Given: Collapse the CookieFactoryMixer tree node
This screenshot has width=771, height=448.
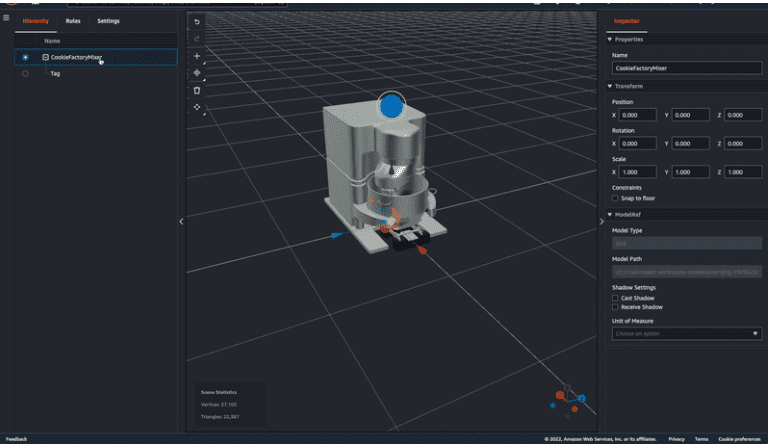Looking at the screenshot, I should [x=45, y=58].
